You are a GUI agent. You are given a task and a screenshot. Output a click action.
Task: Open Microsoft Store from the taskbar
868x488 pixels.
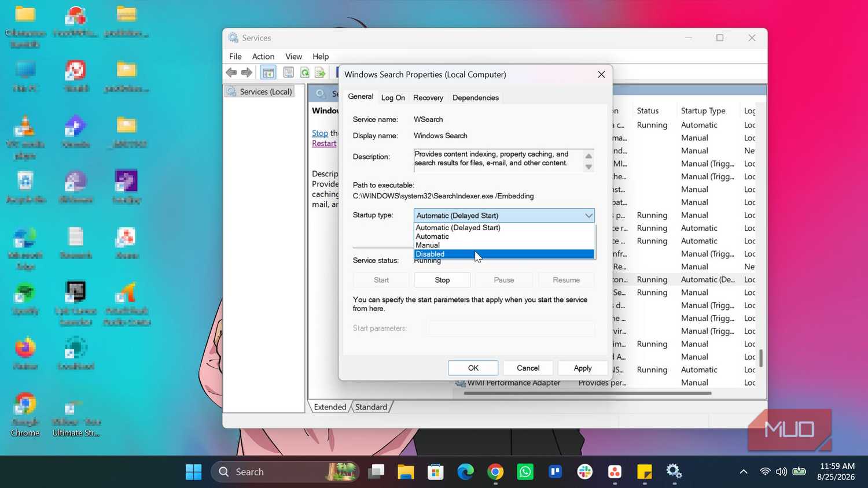(435, 472)
